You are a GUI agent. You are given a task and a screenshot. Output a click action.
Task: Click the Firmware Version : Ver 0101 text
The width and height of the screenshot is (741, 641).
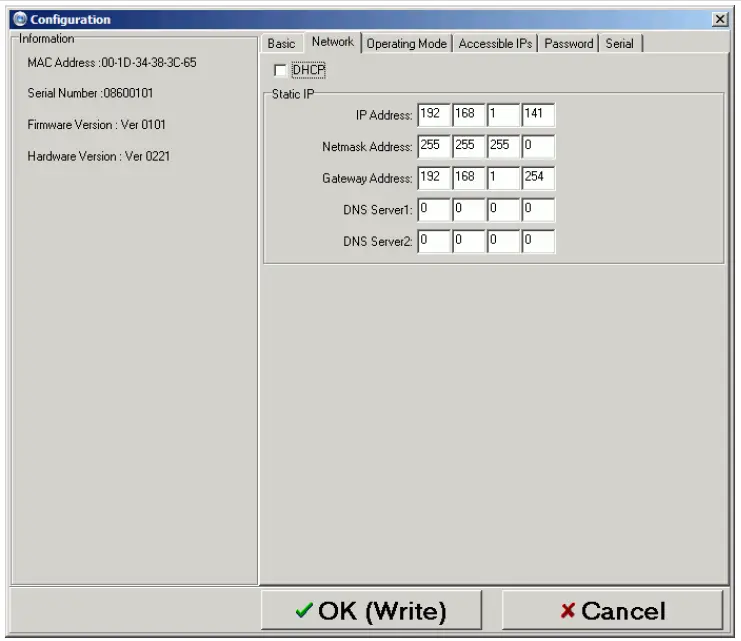coord(96,125)
